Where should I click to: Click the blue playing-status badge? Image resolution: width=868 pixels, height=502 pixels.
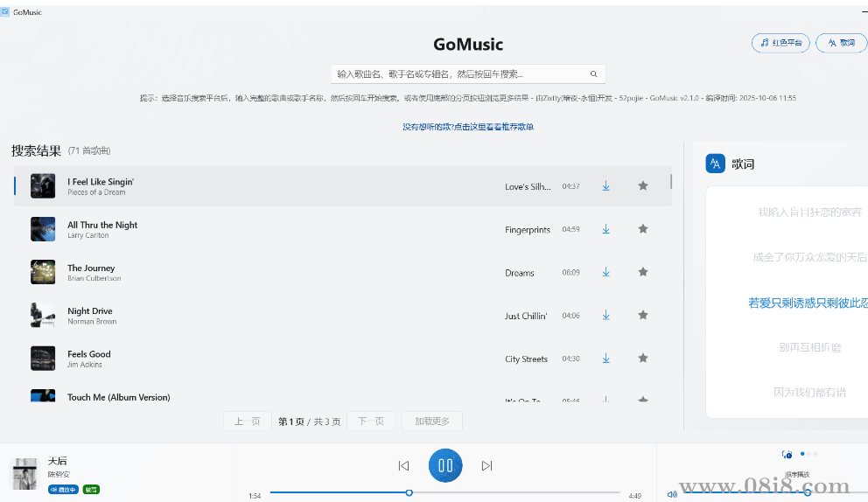(63, 489)
